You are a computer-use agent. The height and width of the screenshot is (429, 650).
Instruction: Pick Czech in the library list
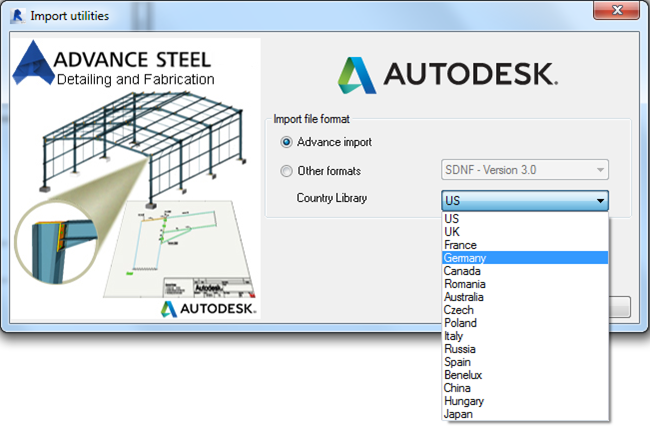tap(525, 310)
